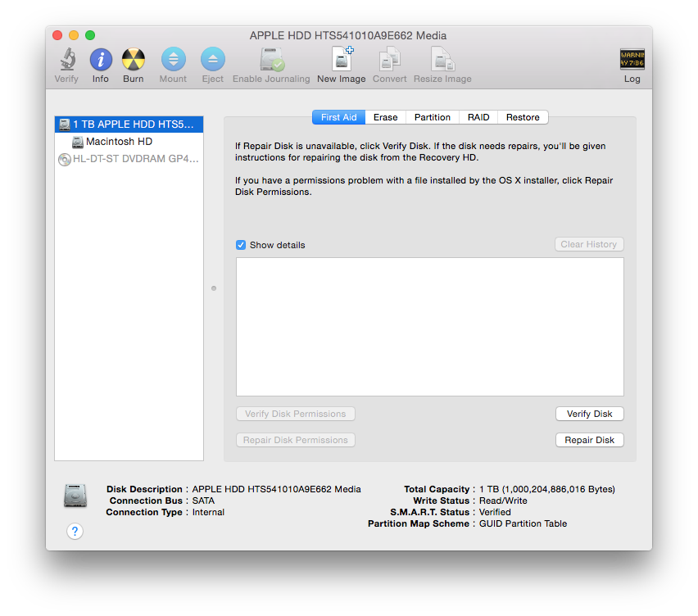Click the Enable Journaling icon
Screen dimensions: 698x616
[271, 59]
